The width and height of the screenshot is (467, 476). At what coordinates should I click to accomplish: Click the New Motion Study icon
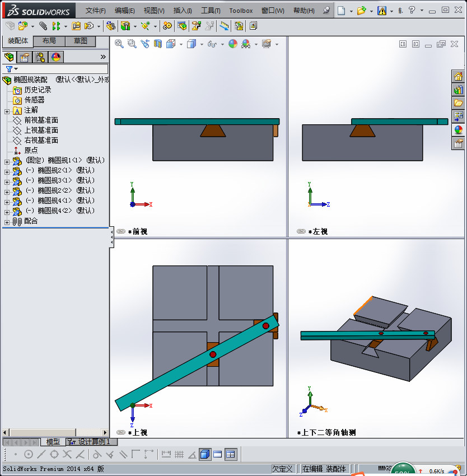(167, 26)
